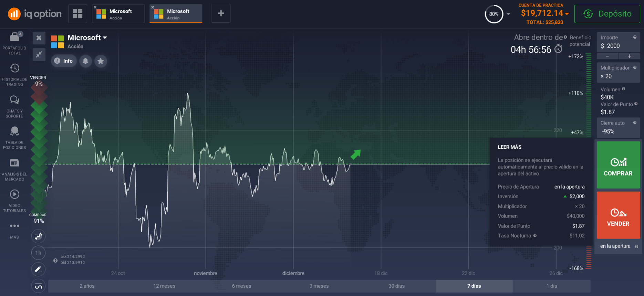Open Tasa Nocturna help icon
Image resolution: width=644 pixels, height=296 pixels.
click(535, 235)
